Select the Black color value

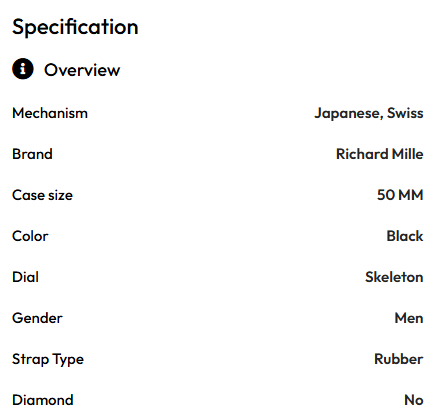pos(405,236)
